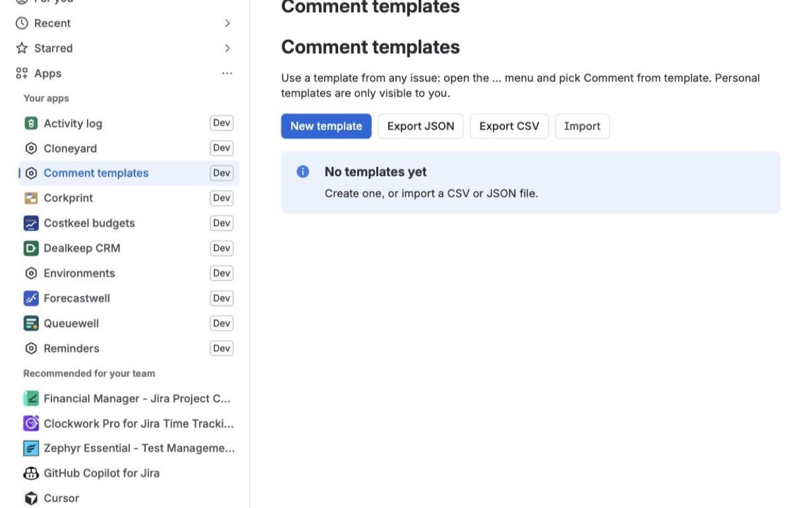This screenshot has width=812, height=508.
Task: Click the New template button
Action: (x=326, y=126)
